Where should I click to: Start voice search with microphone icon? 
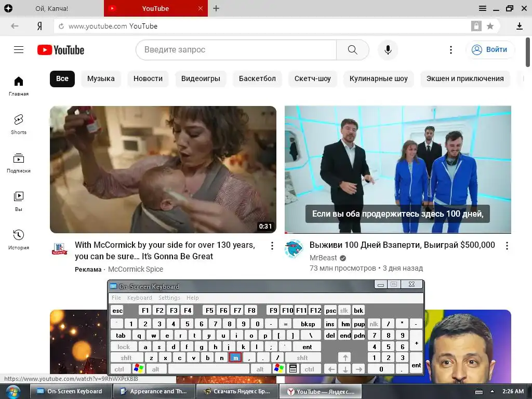(388, 50)
